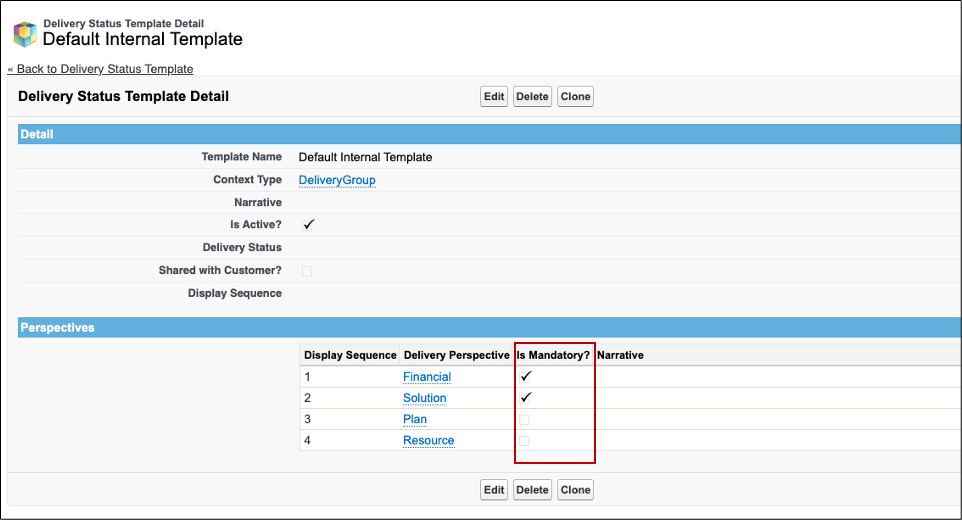
Task: Click the bottom Delete button
Action: click(x=532, y=490)
